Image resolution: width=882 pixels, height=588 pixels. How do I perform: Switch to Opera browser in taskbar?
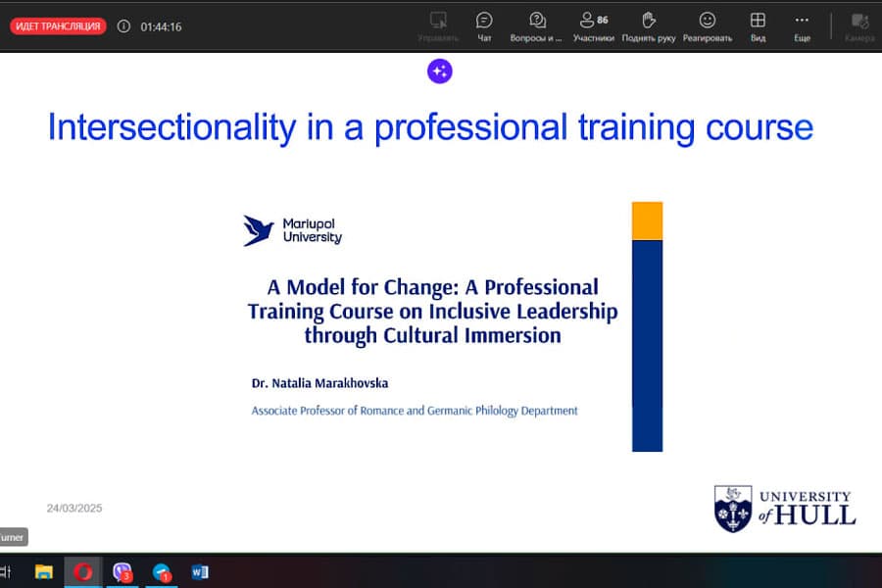coord(83,571)
